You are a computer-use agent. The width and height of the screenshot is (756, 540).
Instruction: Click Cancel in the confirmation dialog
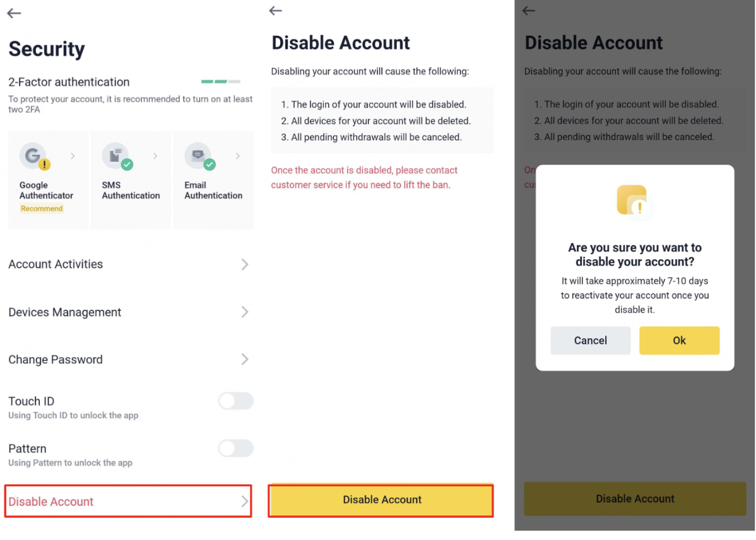click(x=590, y=341)
